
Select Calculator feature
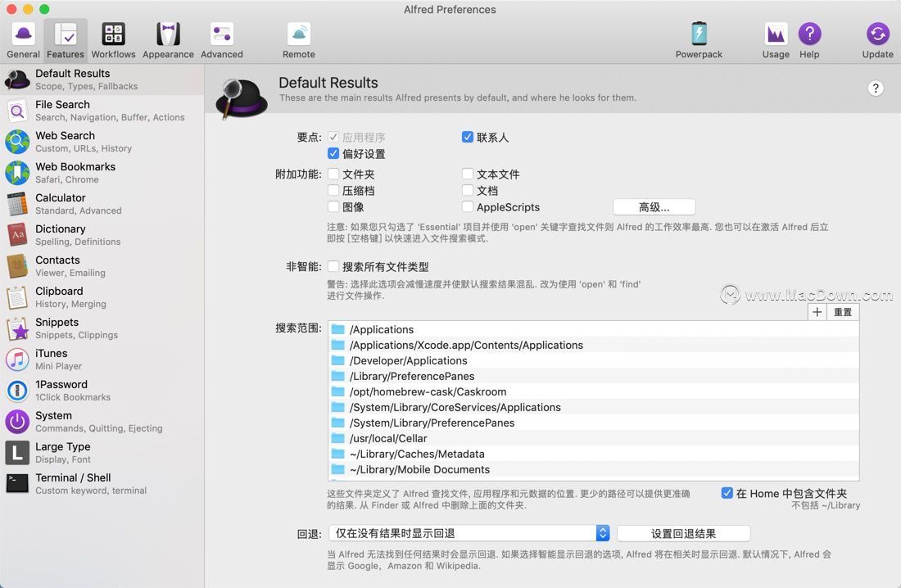click(x=102, y=203)
